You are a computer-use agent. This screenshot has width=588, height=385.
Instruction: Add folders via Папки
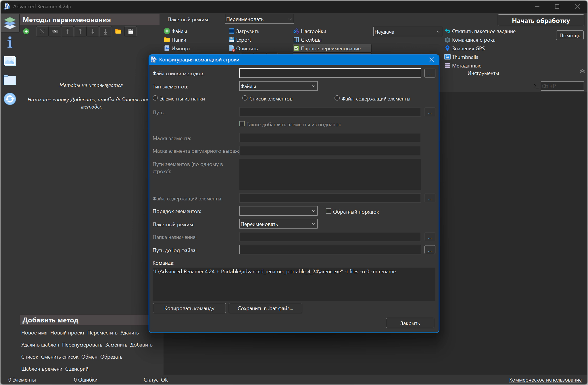coord(175,40)
